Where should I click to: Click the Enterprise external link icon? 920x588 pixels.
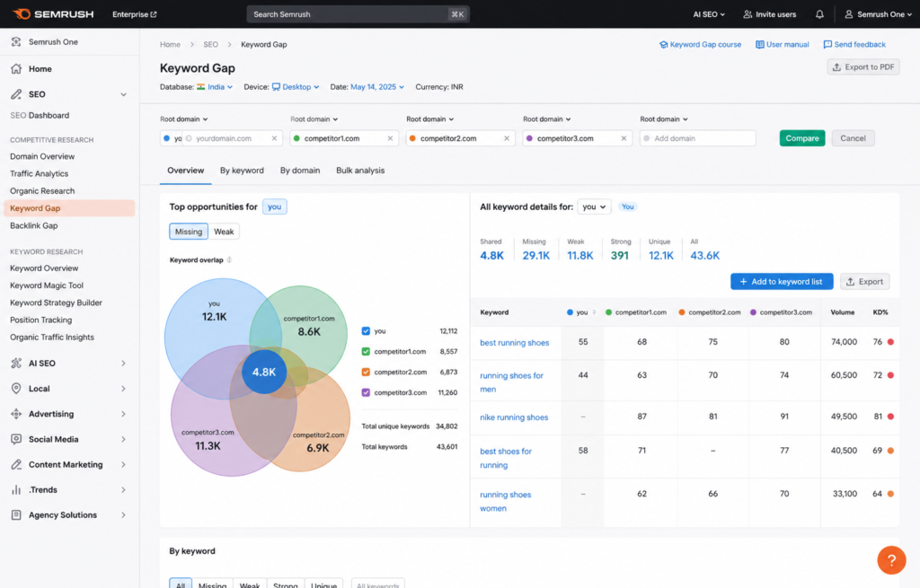(x=154, y=14)
